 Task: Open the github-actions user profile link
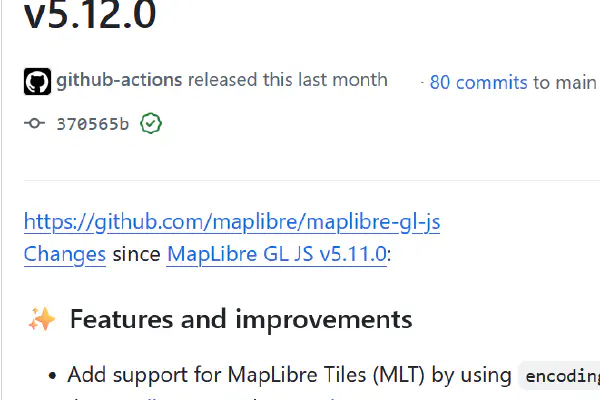coord(120,80)
